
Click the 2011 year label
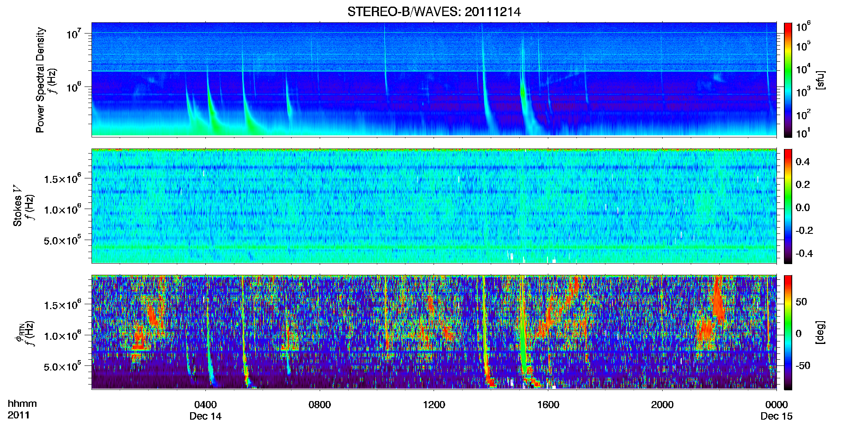(19, 415)
